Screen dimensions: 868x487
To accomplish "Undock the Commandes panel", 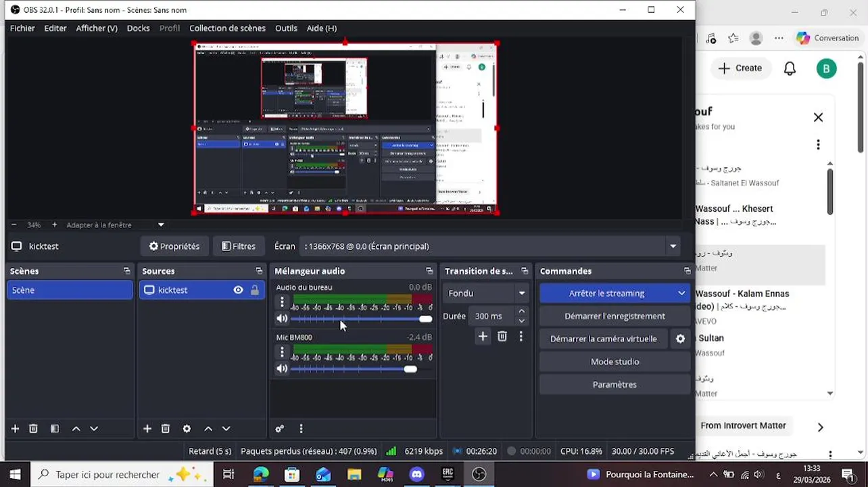I will coord(687,271).
